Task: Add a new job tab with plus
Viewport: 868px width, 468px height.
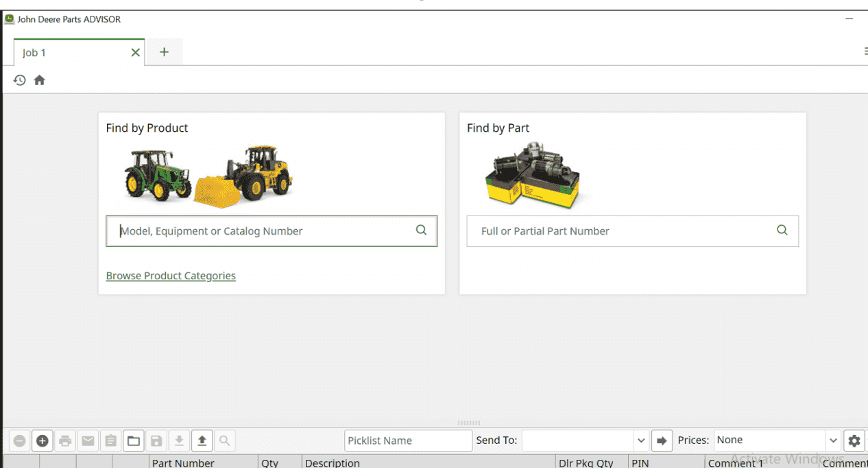Action: pos(164,52)
